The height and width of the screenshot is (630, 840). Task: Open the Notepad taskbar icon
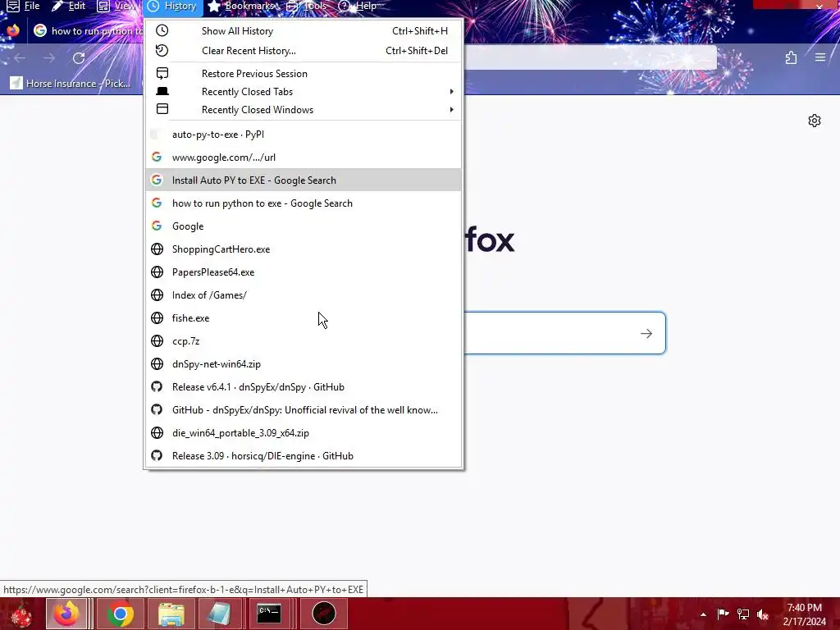pyautogui.click(x=219, y=614)
